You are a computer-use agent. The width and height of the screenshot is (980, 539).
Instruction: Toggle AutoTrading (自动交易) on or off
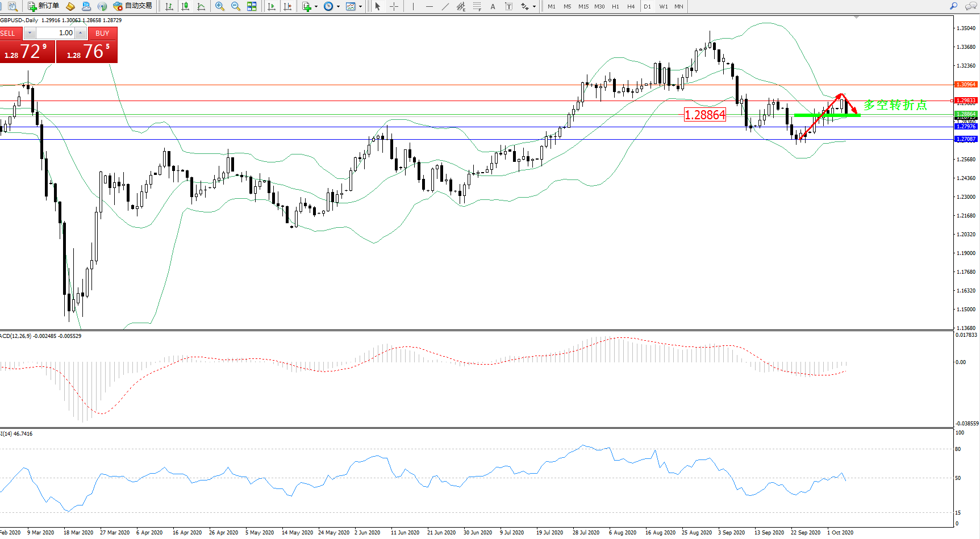click(133, 6)
